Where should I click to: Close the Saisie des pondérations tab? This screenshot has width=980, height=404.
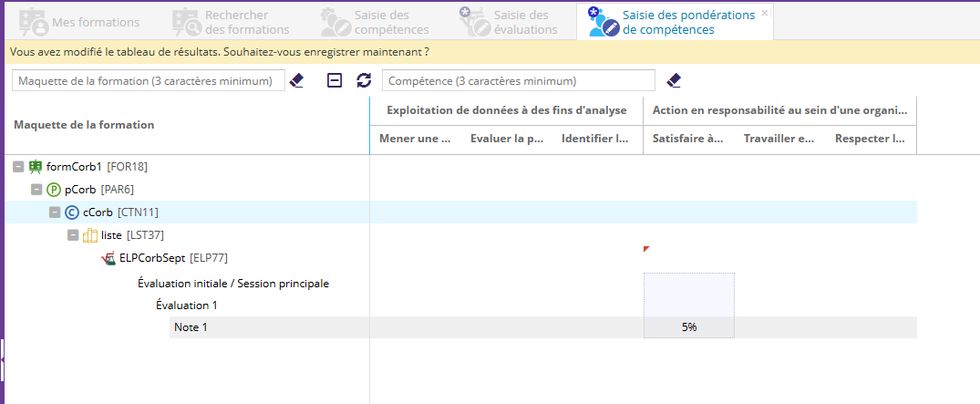point(764,13)
